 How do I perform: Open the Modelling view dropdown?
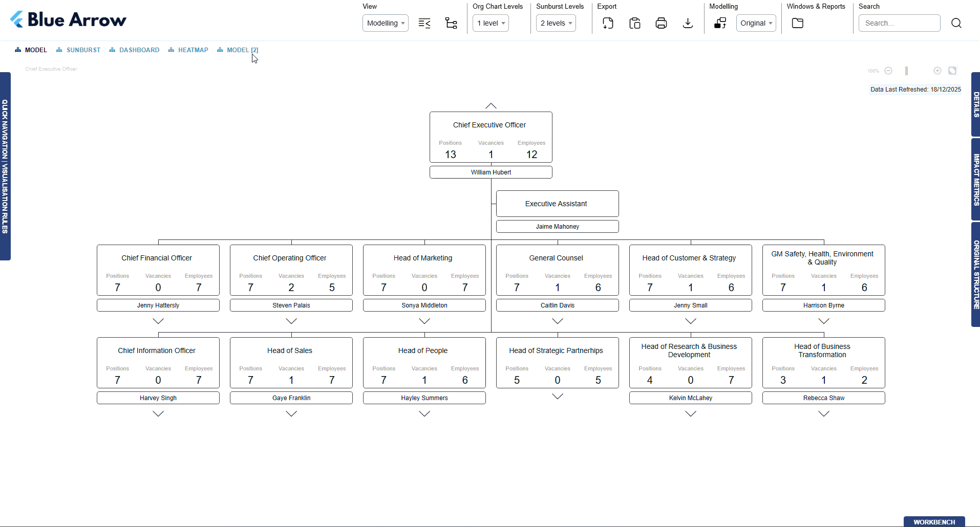[x=385, y=23]
